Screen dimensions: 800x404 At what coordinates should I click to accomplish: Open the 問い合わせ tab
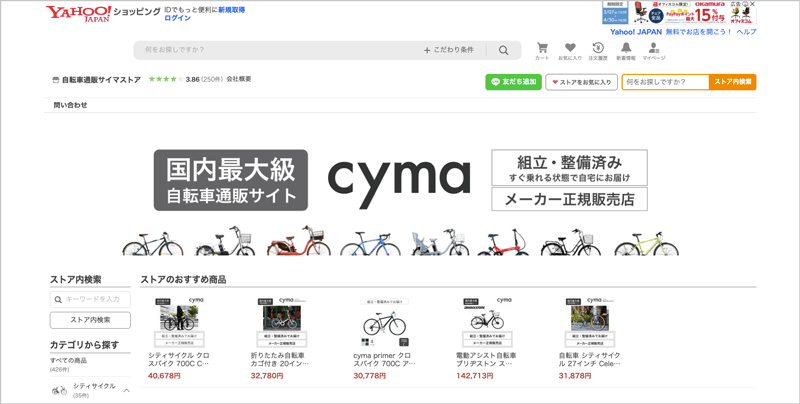(x=70, y=105)
